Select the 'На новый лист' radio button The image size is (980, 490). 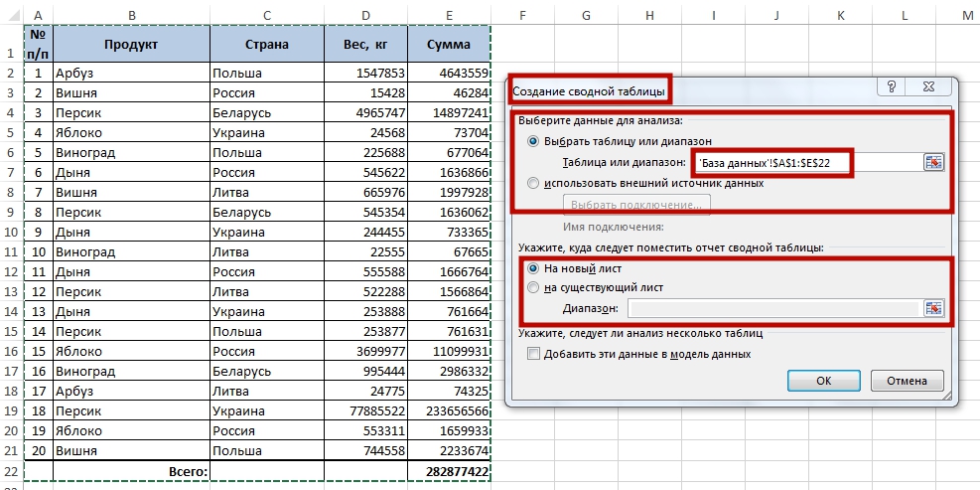(x=534, y=267)
